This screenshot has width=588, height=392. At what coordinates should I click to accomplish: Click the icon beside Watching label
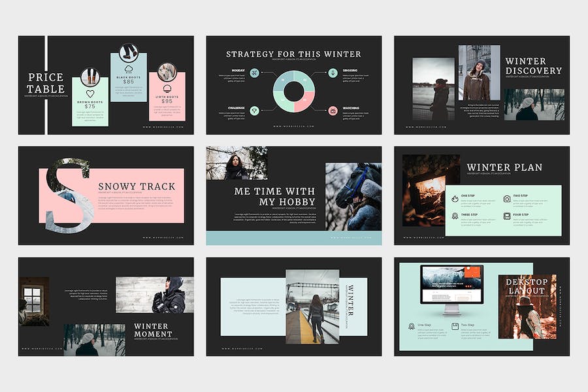click(x=333, y=110)
